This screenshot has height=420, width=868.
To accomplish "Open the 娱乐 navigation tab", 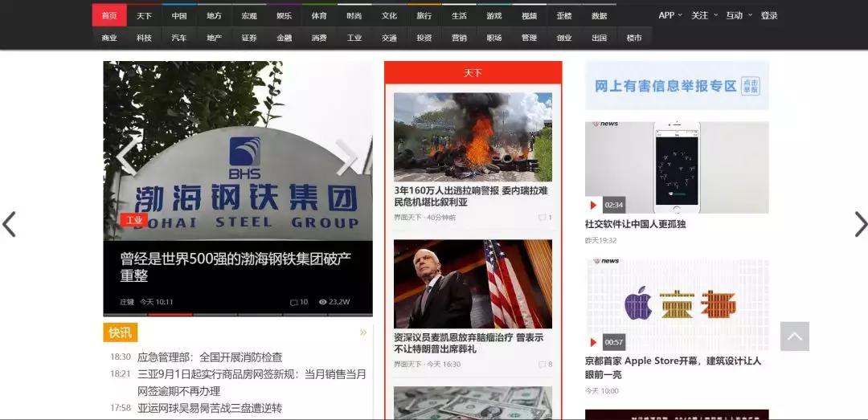I will [285, 15].
